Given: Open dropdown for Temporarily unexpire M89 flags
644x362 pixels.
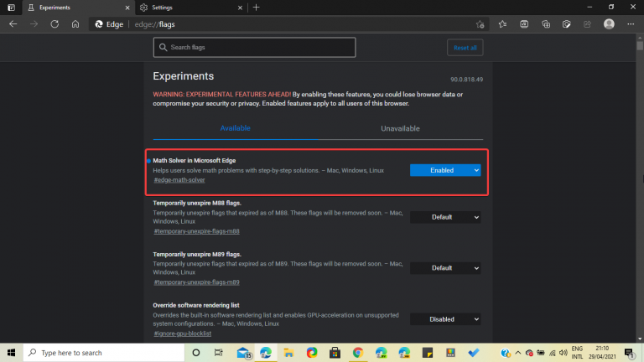Looking at the screenshot, I should click(445, 268).
